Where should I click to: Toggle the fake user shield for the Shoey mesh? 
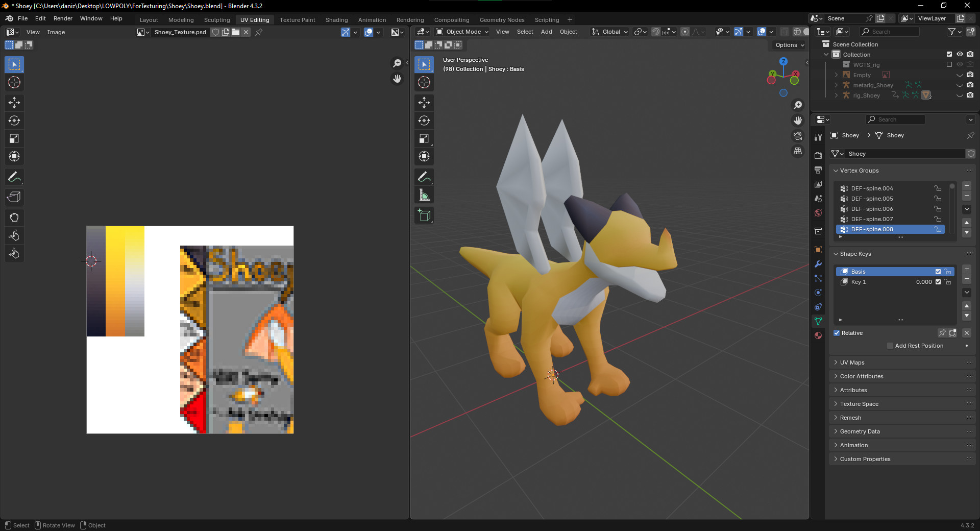coord(971,154)
